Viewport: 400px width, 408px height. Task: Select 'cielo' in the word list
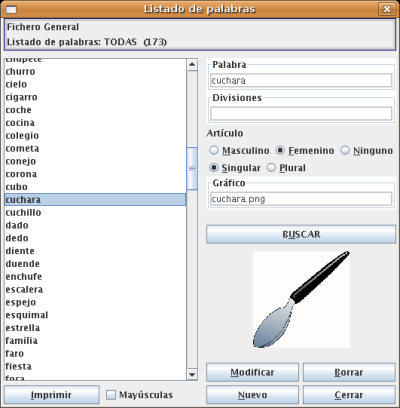(95, 84)
